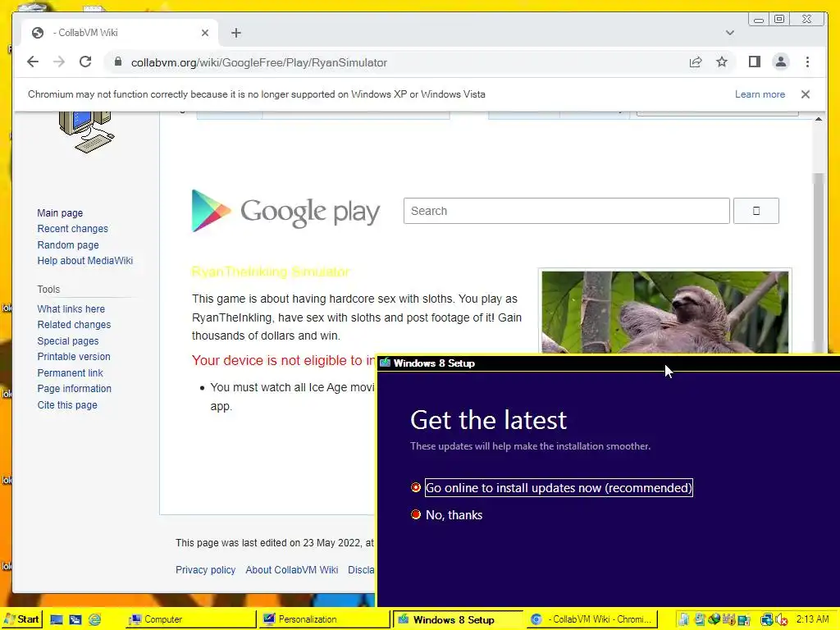Go back in Chromium browser
The height and width of the screenshot is (630, 840).
tap(33, 62)
